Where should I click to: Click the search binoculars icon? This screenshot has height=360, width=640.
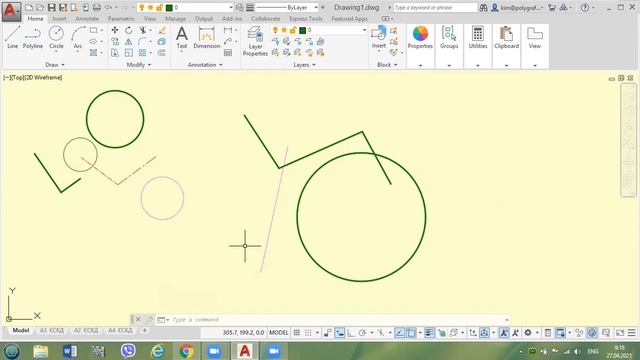point(483,7)
